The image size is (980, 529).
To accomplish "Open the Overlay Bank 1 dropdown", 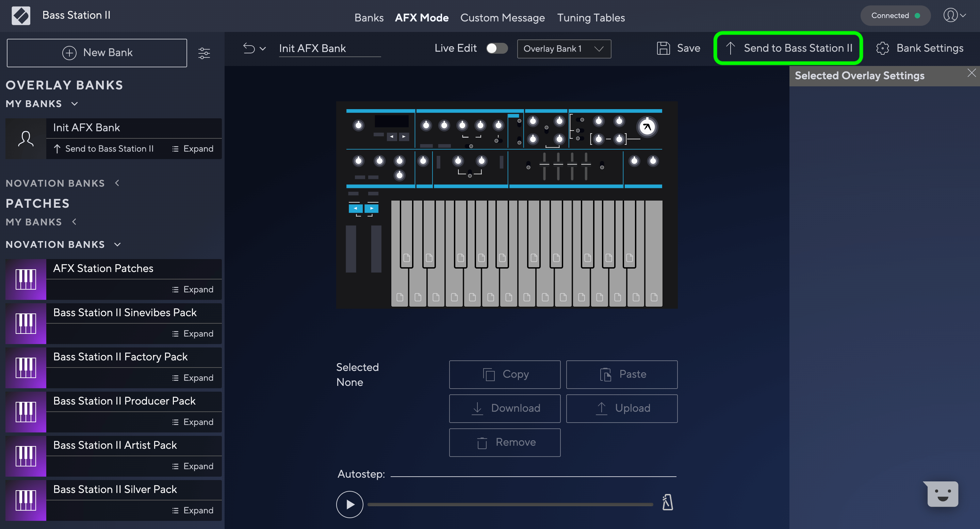I will pyautogui.click(x=564, y=49).
